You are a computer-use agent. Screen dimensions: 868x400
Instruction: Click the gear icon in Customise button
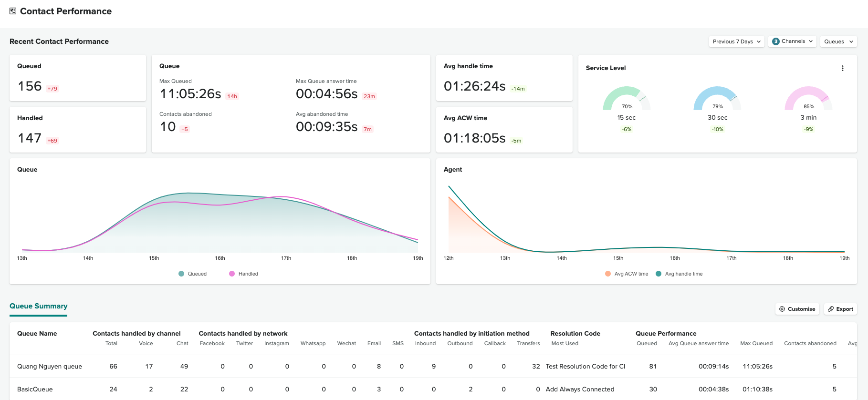[x=782, y=309]
